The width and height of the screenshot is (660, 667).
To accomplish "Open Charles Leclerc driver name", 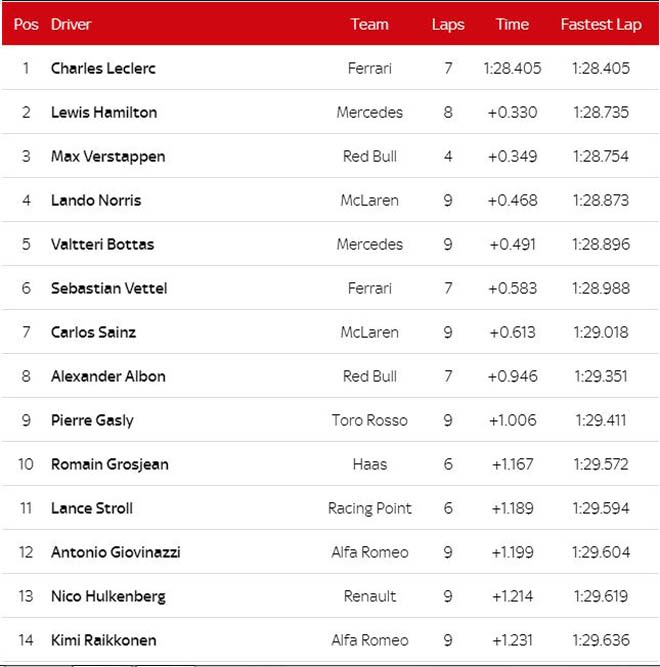I will click(103, 69).
